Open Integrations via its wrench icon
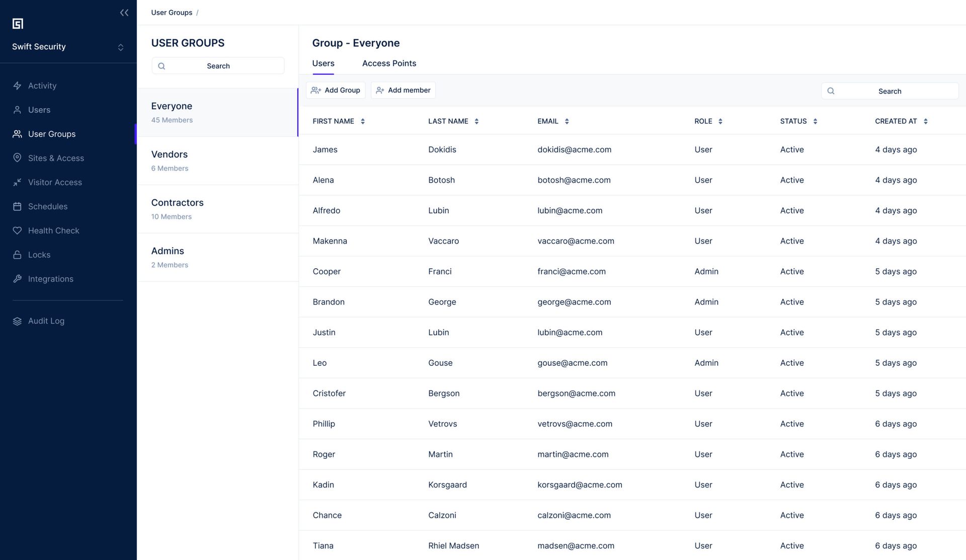The height and width of the screenshot is (560, 966). (17, 279)
